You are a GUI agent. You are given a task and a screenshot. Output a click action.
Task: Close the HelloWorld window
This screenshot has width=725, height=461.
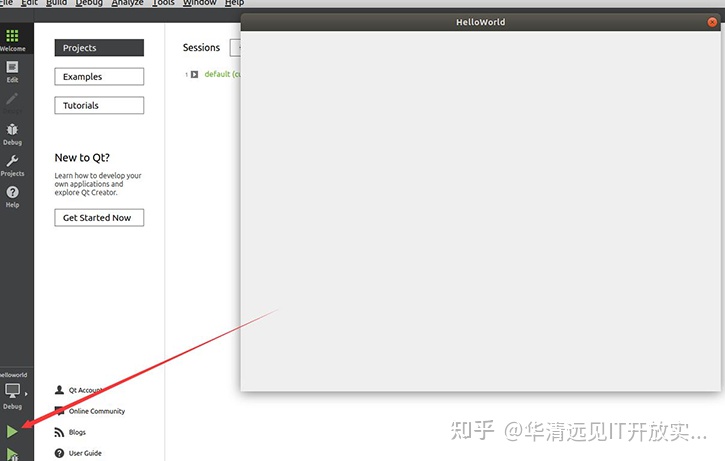coord(712,22)
